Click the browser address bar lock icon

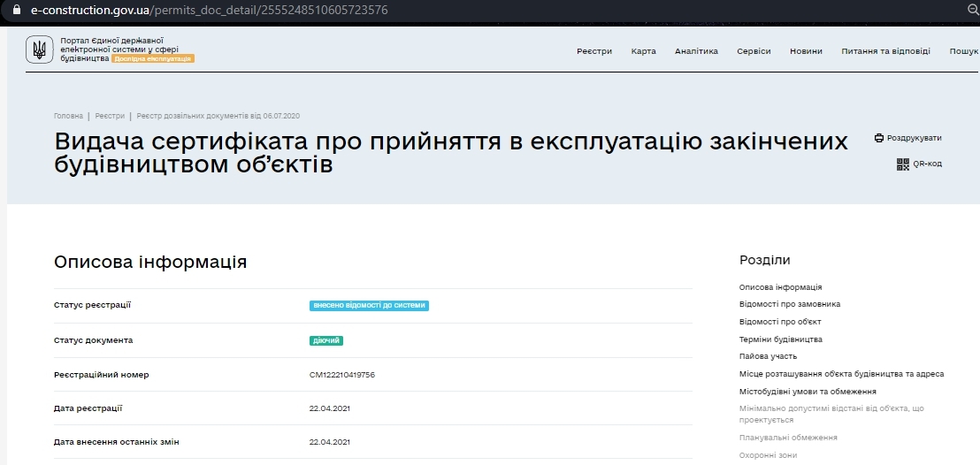[x=16, y=10]
